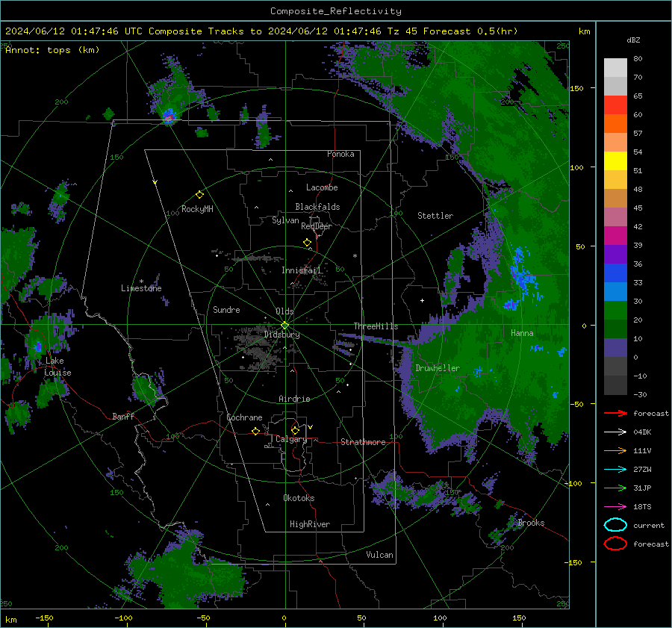Click the red forecast ellipse icon
672x628 pixels.
615,544
